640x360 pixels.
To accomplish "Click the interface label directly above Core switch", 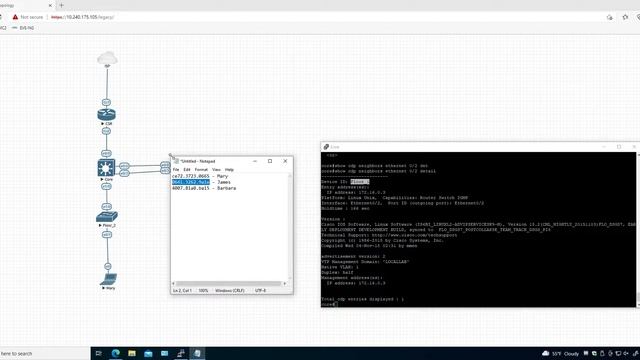I will 106,153.
